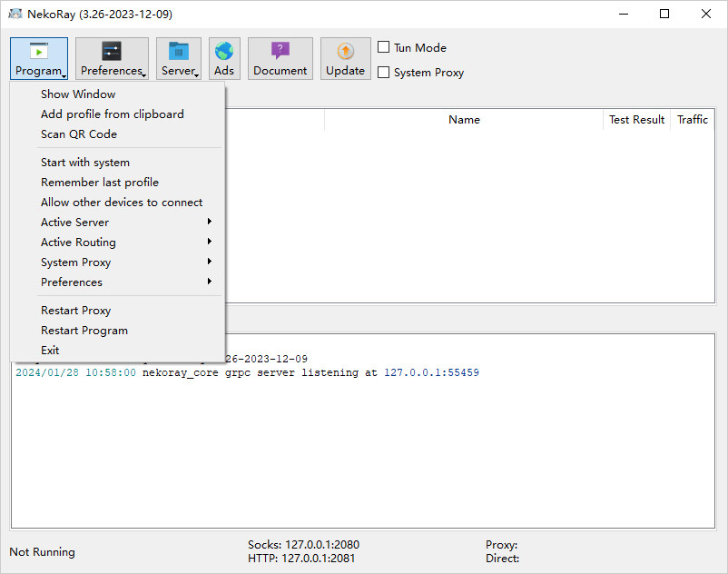Toggle Remember last profile option
Viewport: 728px width, 574px height.
[x=117, y=183]
